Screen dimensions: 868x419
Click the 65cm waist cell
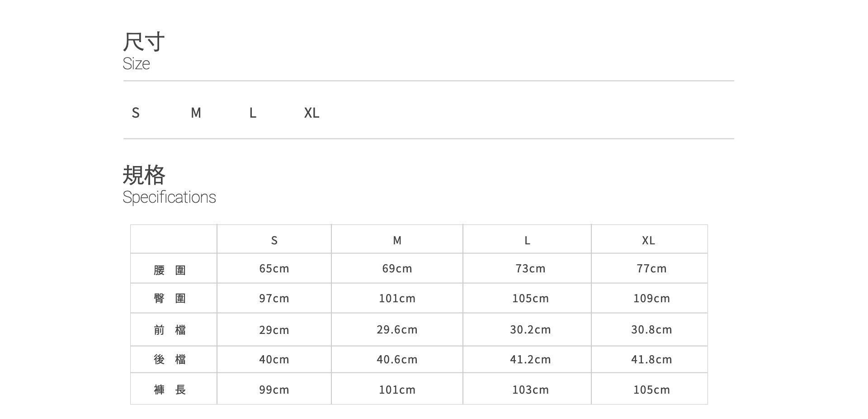274,269
